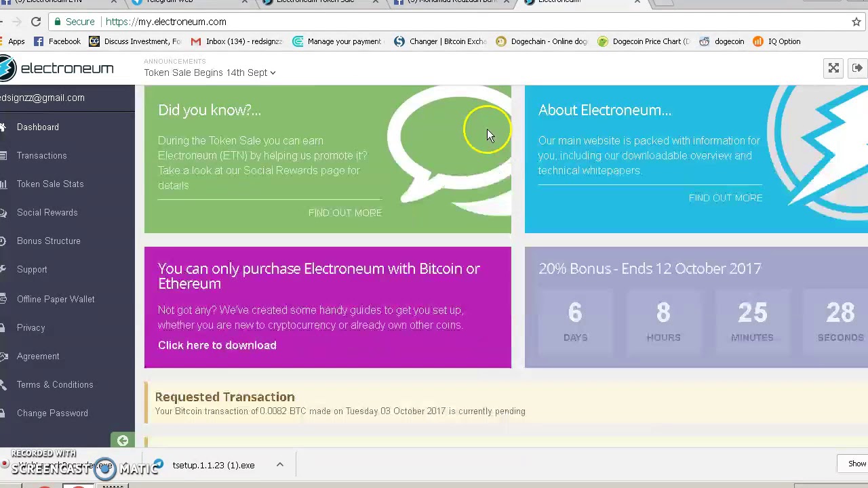Toggle fullscreen with the expand arrows icon
The width and height of the screenshot is (868, 488).
[x=833, y=68]
